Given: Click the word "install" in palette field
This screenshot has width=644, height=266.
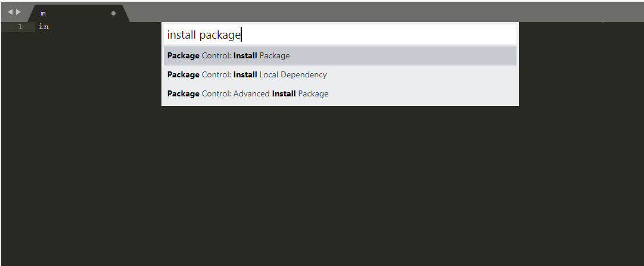Looking at the screenshot, I should (181, 35).
